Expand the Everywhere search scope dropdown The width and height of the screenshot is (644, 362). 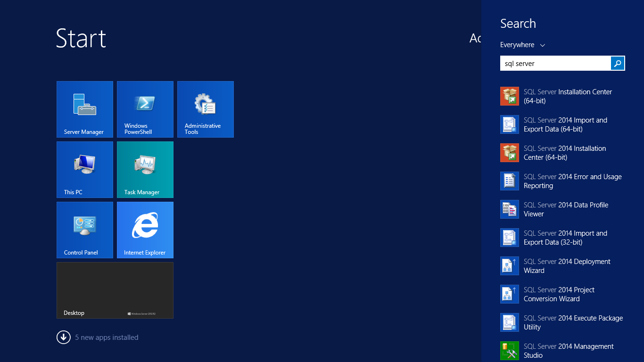coord(523,45)
